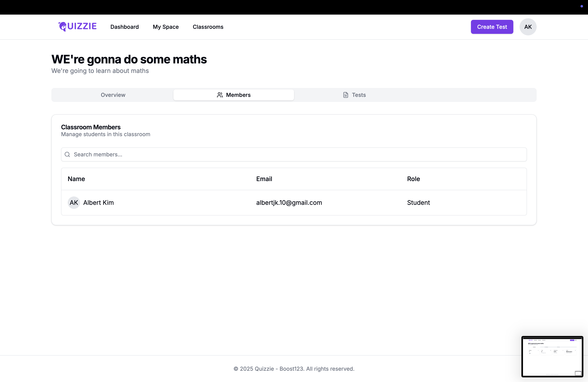Select the Albert Kim member name
Image resolution: width=588 pixels, height=382 pixels.
[98, 203]
